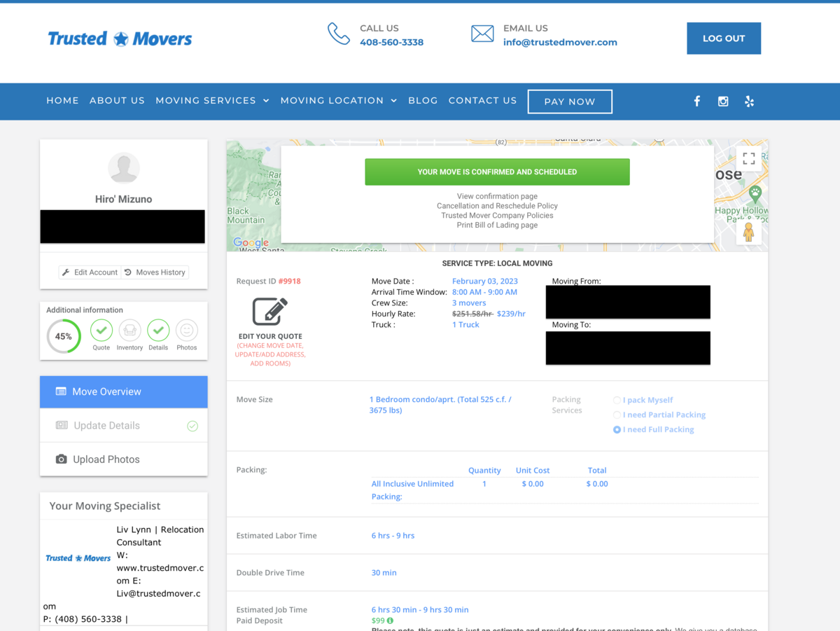Expand the Moving Location dropdown
The width and height of the screenshot is (840, 631).
click(x=339, y=101)
